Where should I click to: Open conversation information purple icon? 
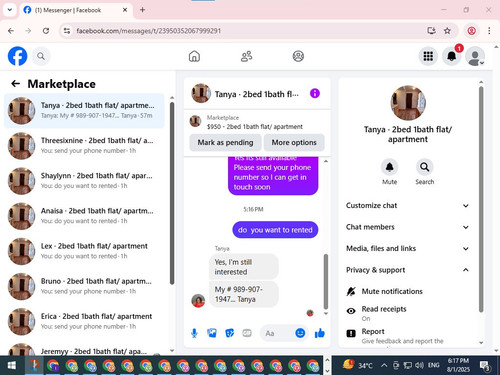pos(315,93)
